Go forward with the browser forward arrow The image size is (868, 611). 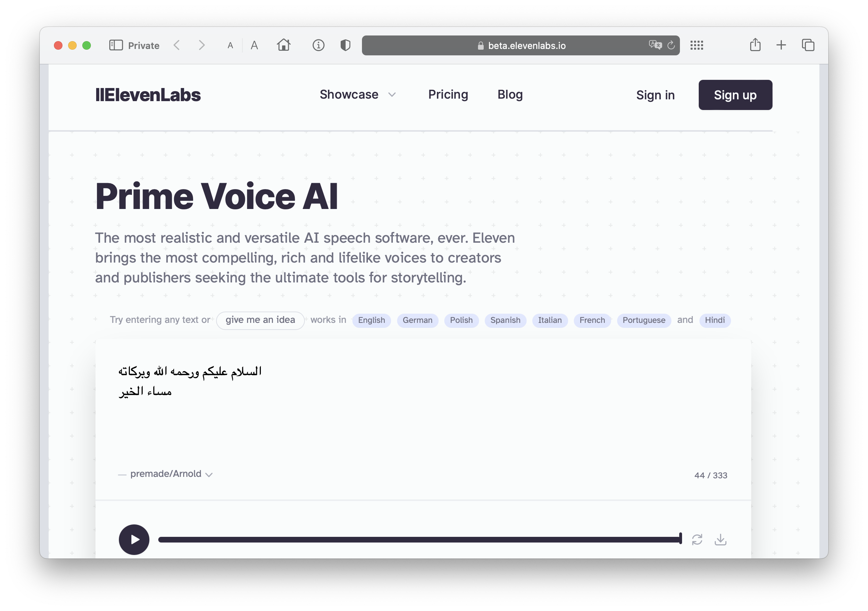pyautogui.click(x=202, y=45)
